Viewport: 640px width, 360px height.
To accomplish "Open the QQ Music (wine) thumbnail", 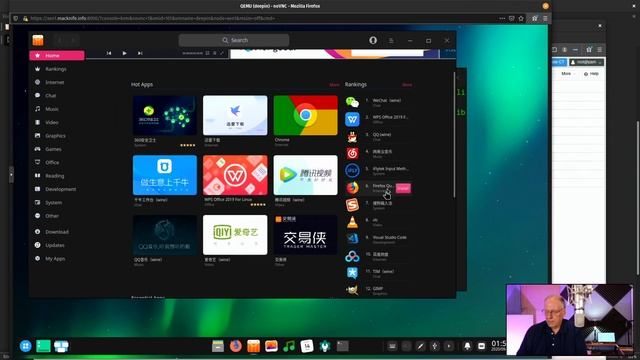I will click(x=164, y=235).
